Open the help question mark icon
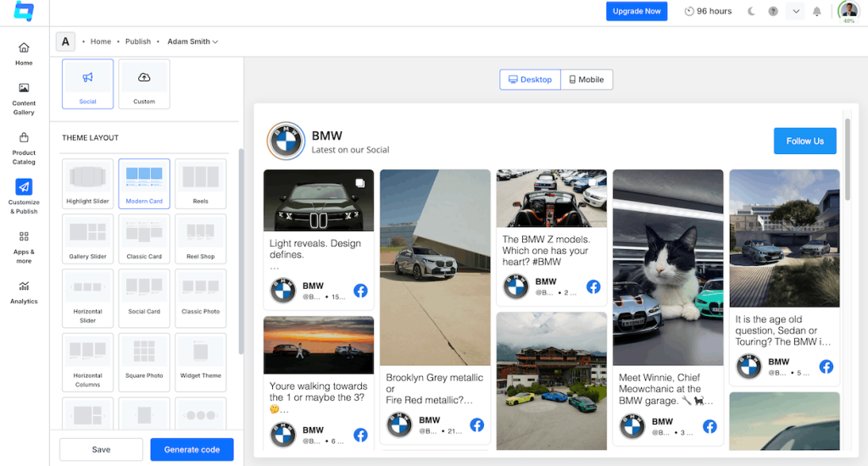The image size is (868, 466). (773, 11)
